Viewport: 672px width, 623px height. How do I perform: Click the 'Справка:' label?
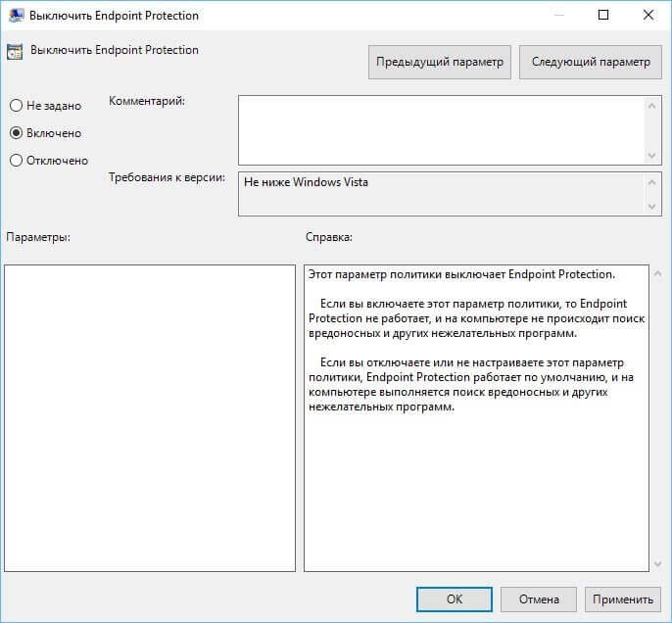tap(329, 237)
